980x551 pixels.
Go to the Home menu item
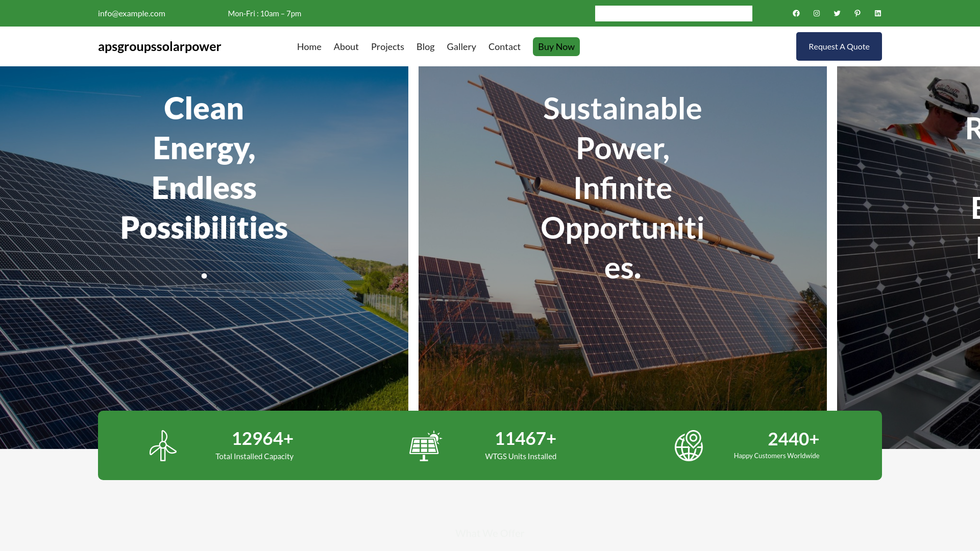pos(309,46)
